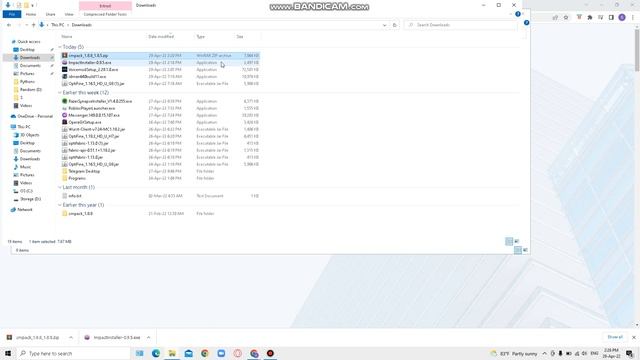Viewport: 640px width, 360px height.
Task: Select the info.txt text document
Action: 160,196
